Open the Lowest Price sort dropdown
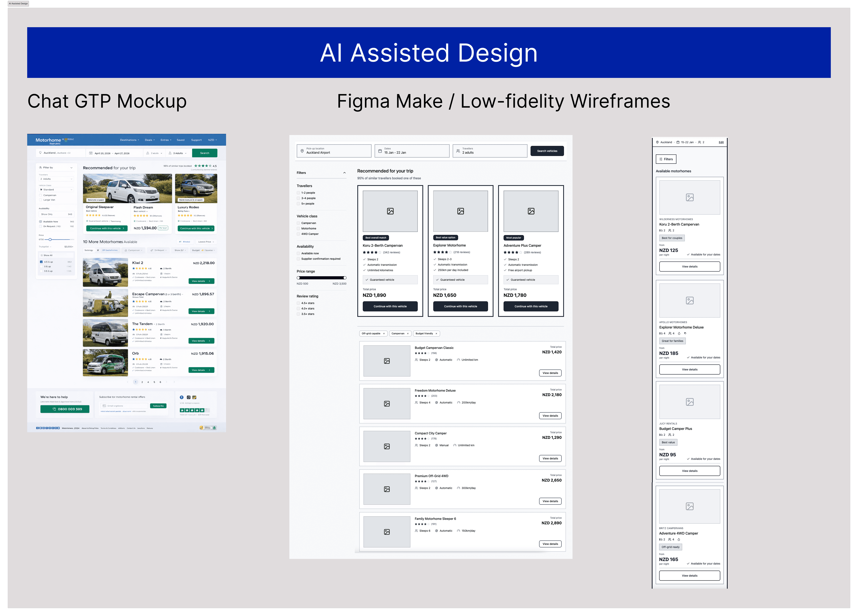 [x=206, y=242]
